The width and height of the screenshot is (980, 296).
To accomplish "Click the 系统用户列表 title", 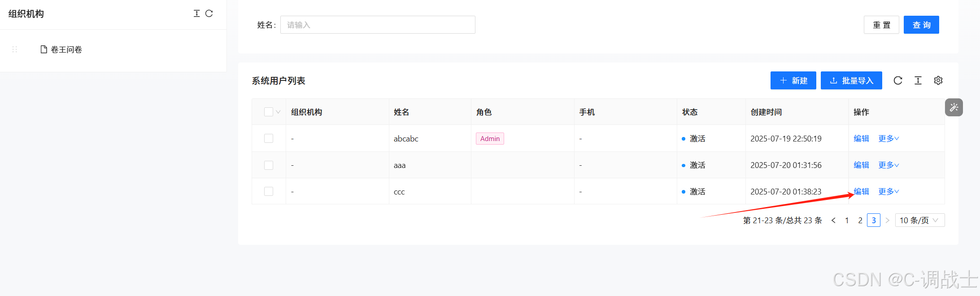I will click(x=279, y=81).
